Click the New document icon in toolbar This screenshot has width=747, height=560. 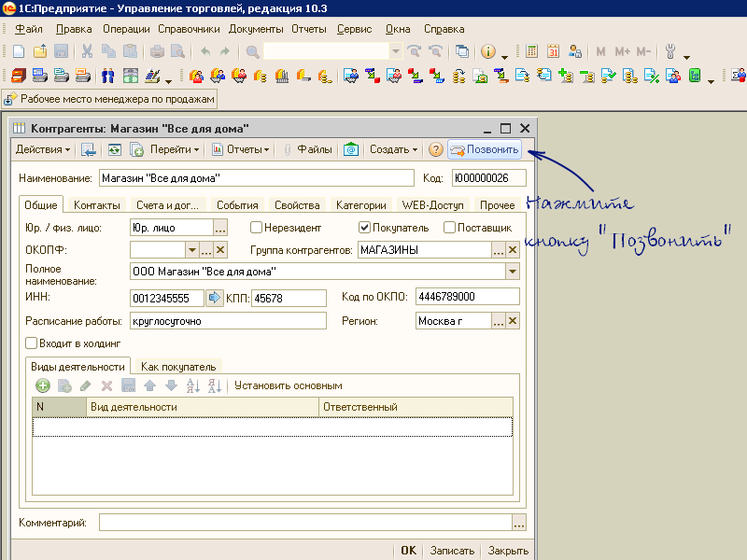pyautogui.click(x=18, y=51)
